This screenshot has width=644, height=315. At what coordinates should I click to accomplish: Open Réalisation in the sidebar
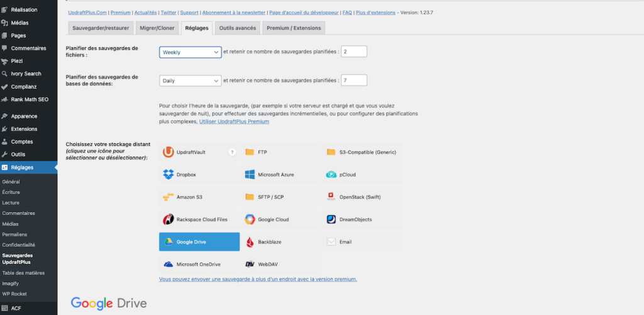(x=24, y=10)
